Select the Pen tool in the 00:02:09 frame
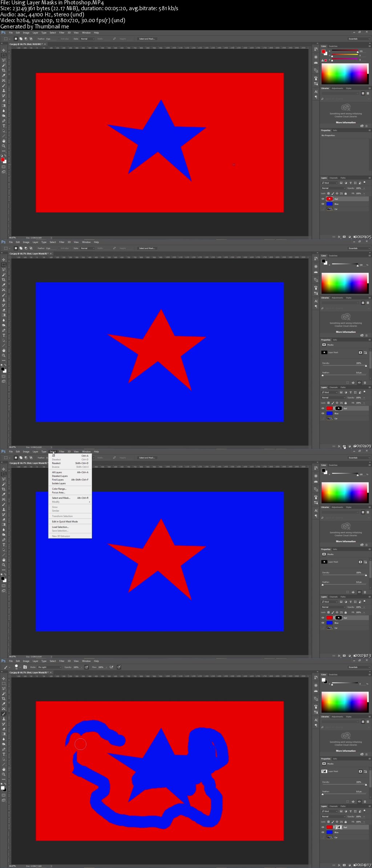 pos(4,330)
